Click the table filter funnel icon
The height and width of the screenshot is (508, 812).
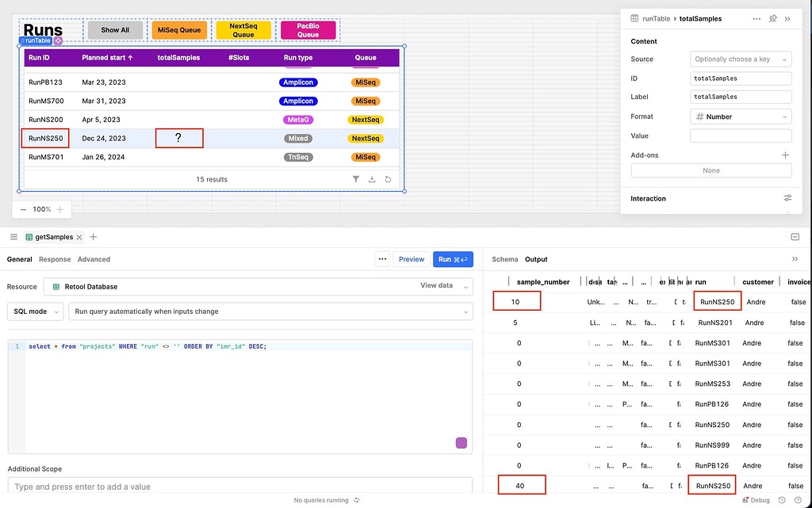(356, 179)
